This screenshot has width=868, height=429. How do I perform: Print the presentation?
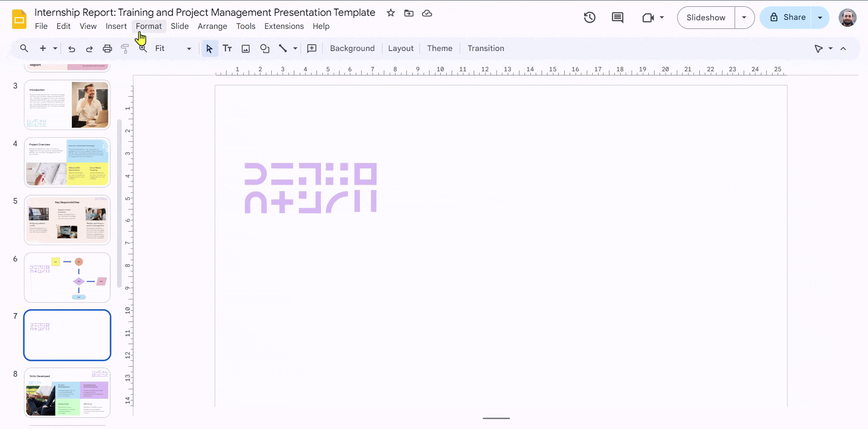tap(107, 48)
